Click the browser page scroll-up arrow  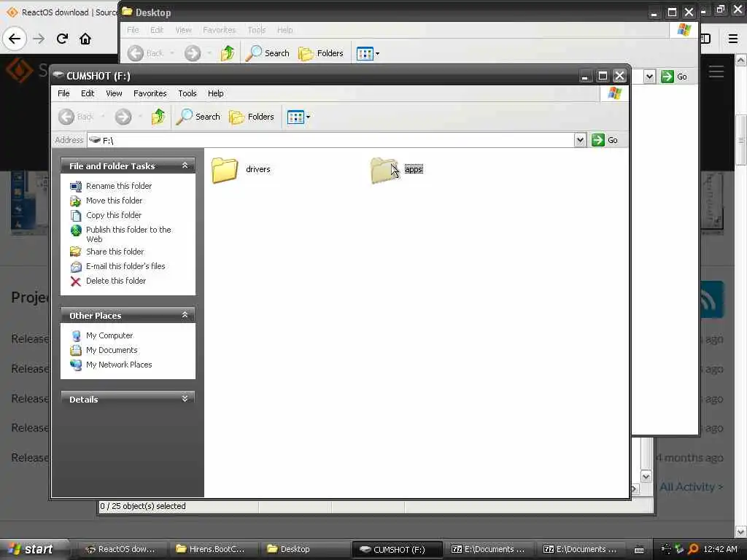(741, 60)
